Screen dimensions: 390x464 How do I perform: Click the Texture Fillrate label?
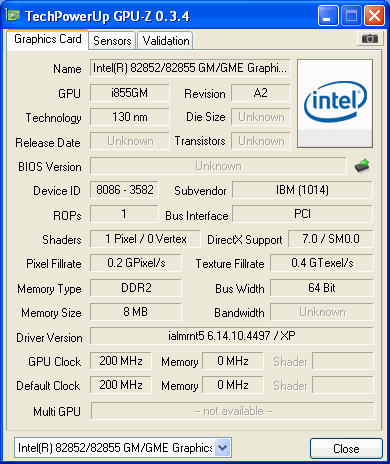[230, 264]
